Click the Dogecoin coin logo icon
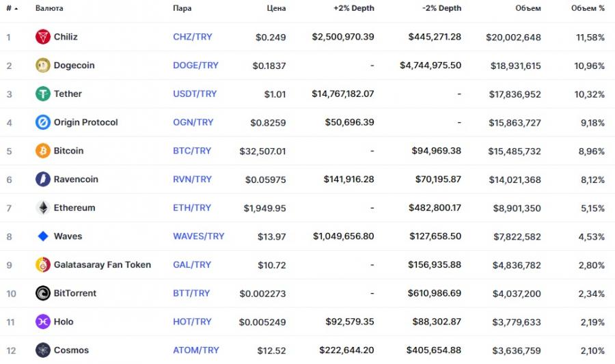615x364 pixels. pyautogui.click(x=43, y=66)
